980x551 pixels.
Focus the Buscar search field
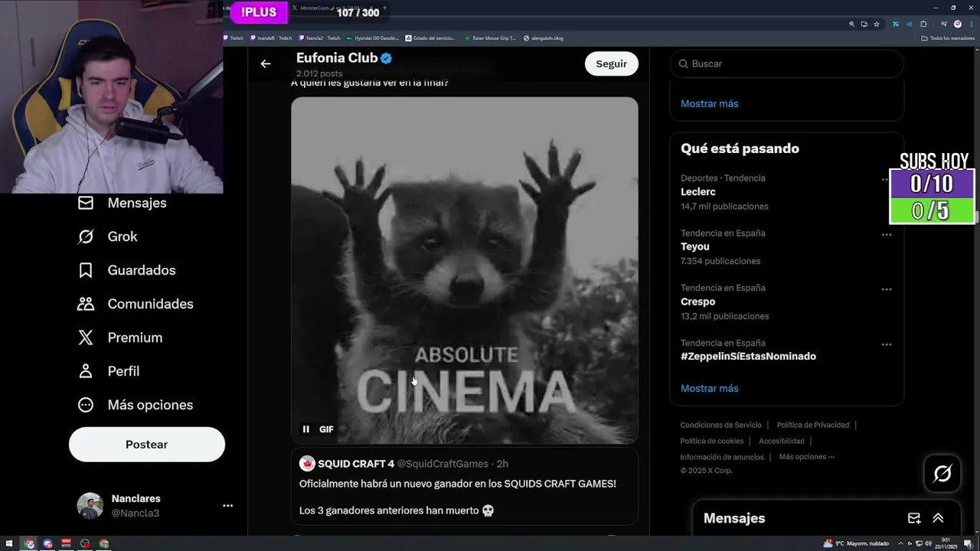[787, 64]
